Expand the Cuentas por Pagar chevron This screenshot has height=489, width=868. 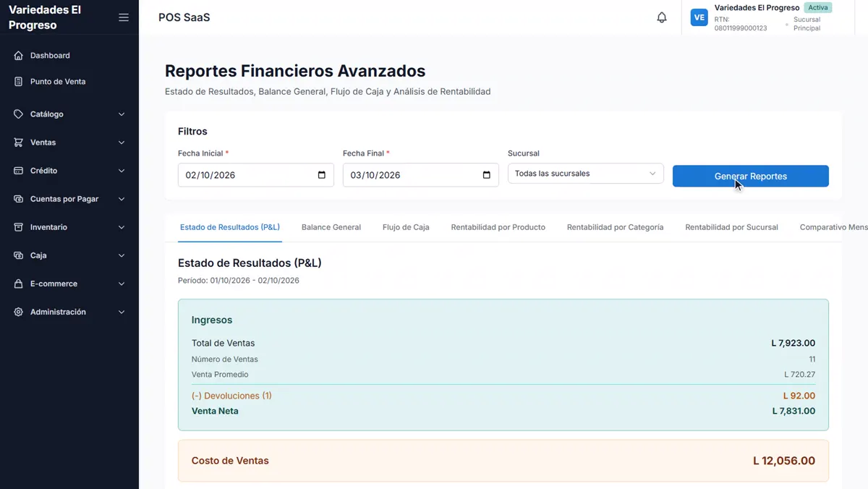[x=122, y=199]
